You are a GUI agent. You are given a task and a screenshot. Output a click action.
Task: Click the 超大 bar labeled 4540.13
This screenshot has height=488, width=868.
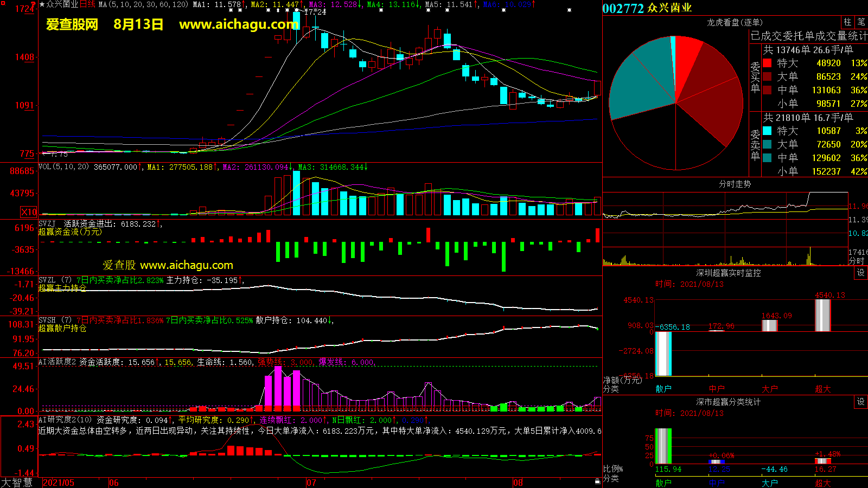coord(822,315)
